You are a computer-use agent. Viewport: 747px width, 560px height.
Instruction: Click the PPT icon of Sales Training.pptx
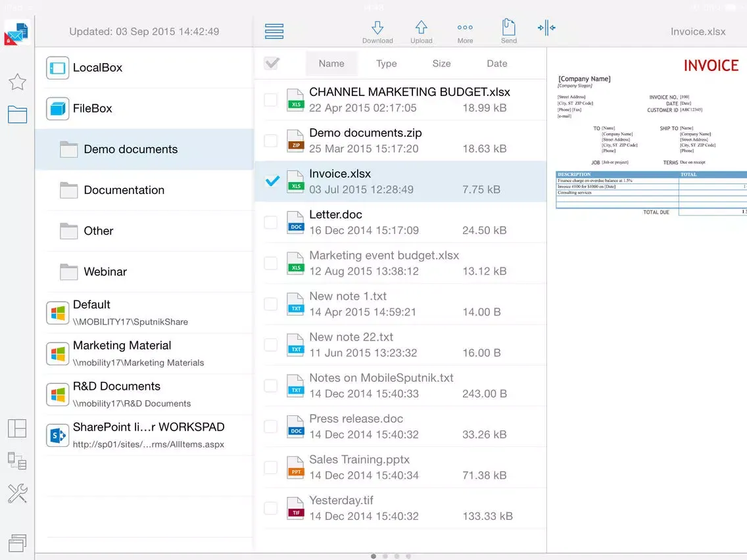click(295, 467)
